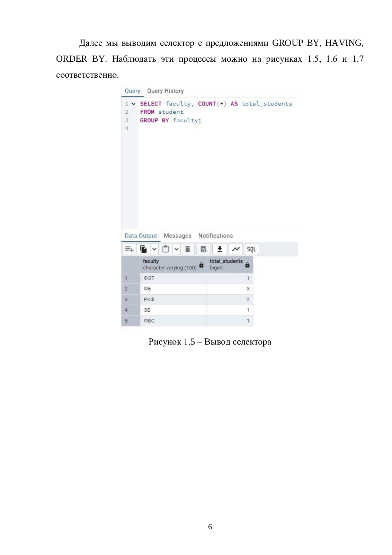Screen dimensions: 392x555
Task: Click the total_students value 3 for ФБ
Action: click(230, 289)
